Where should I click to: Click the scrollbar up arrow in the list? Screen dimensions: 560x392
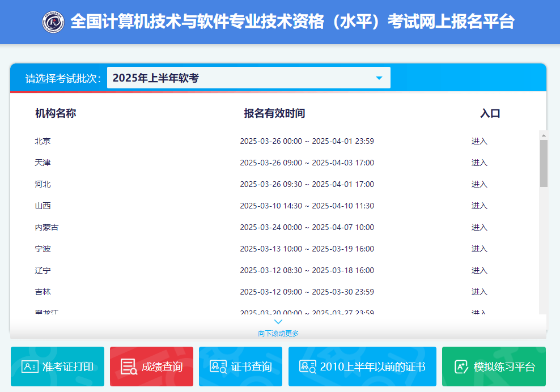click(x=544, y=135)
